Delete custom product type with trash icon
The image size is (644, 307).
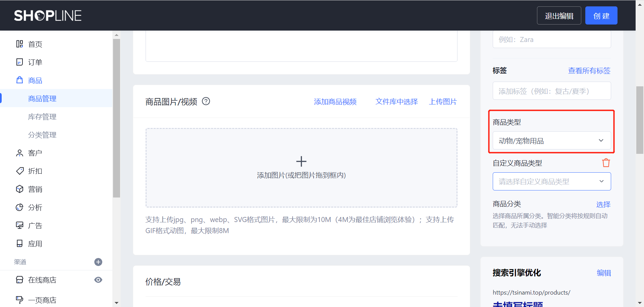(606, 163)
